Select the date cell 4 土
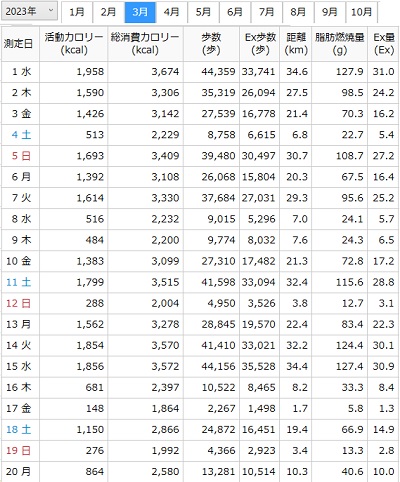This screenshot has width=400, height=482. [x=21, y=135]
